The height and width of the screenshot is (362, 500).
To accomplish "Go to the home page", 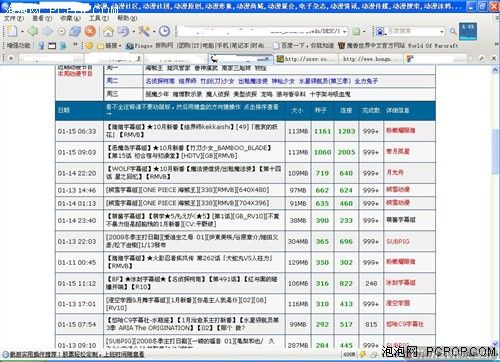I will [x=108, y=32].
